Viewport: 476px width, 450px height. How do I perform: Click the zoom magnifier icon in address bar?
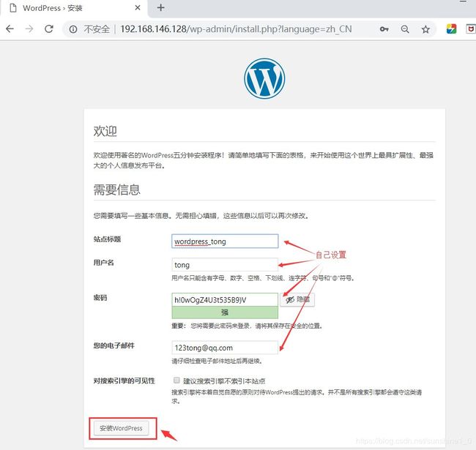point(405,29)
